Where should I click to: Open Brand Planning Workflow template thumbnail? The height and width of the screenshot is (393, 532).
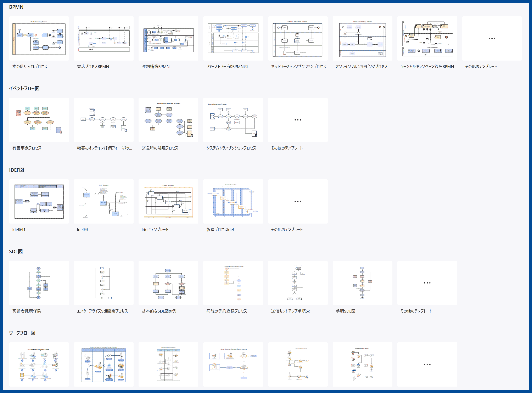coord(39,364)
